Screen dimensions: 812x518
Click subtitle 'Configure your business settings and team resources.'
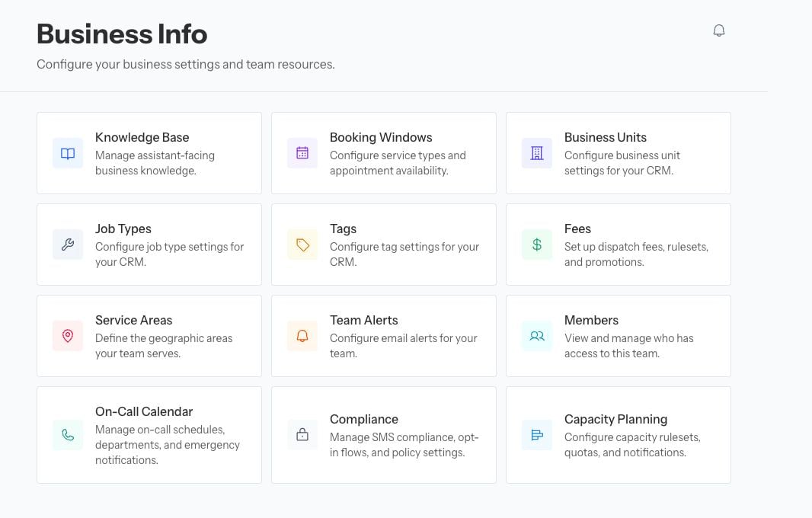[x=185, y=64]
